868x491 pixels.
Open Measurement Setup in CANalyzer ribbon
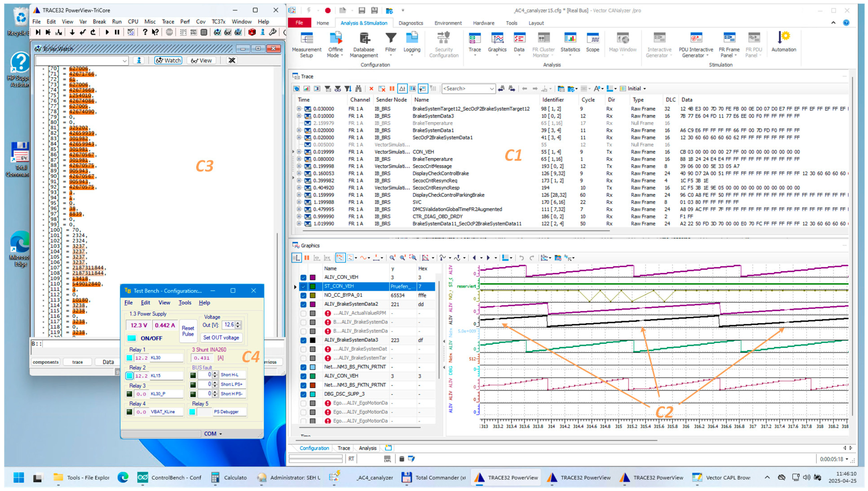point(306,44)
